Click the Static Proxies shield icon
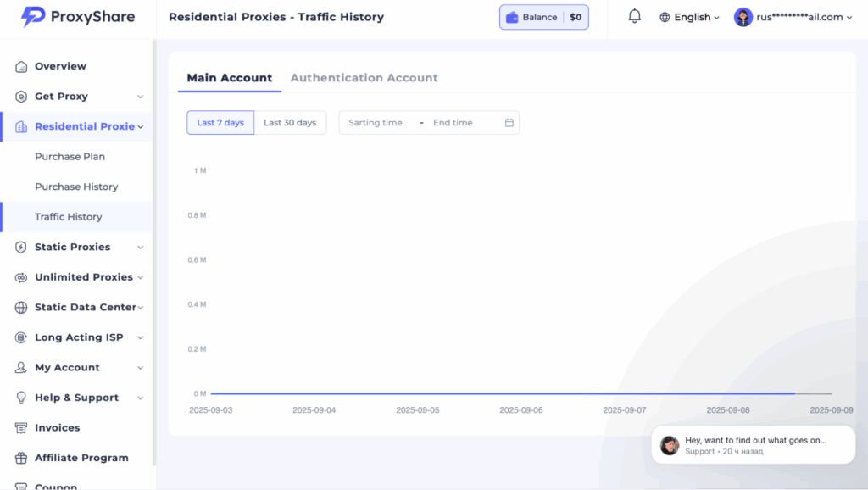Screen dimensions: 868x490 tap(21, 247)
